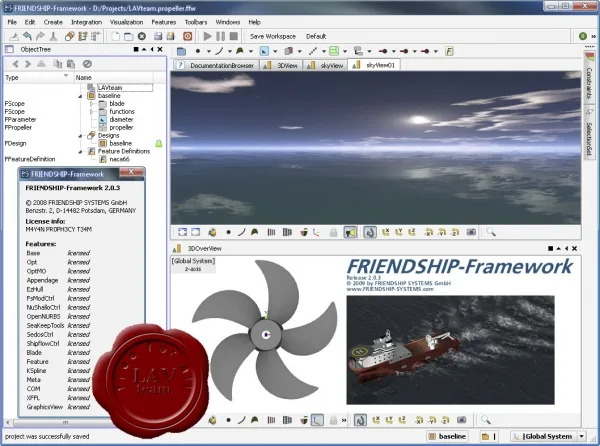This screenshot has height=446, width=600.
Task: Click the Save Workspace button
Action: 273,36
